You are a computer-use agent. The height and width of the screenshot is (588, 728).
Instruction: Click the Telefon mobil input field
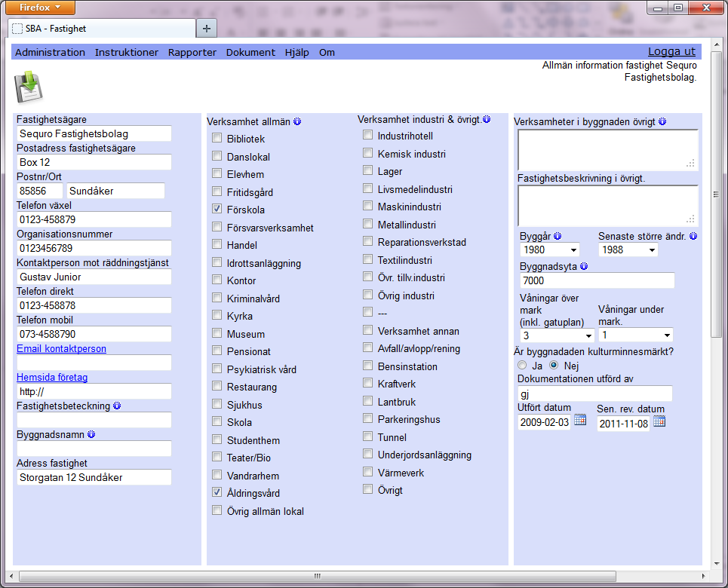94,334
